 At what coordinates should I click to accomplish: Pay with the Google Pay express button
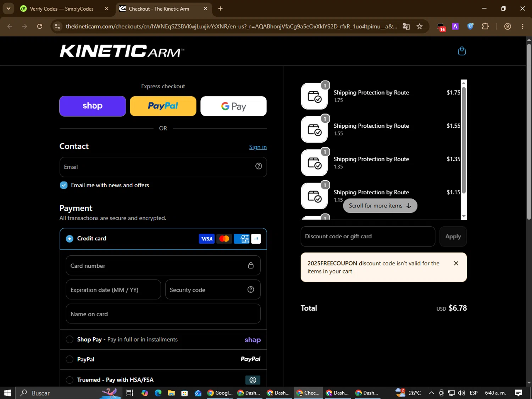233,106
